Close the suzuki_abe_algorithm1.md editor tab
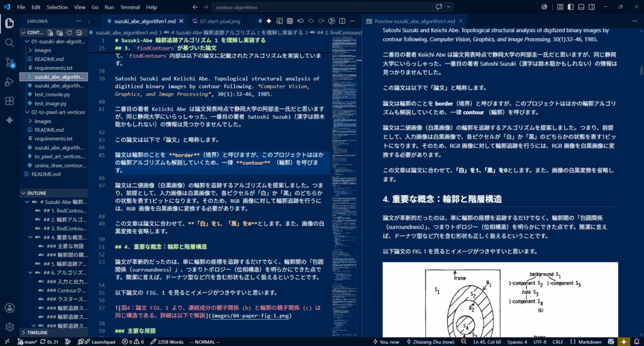 (181, 21)
